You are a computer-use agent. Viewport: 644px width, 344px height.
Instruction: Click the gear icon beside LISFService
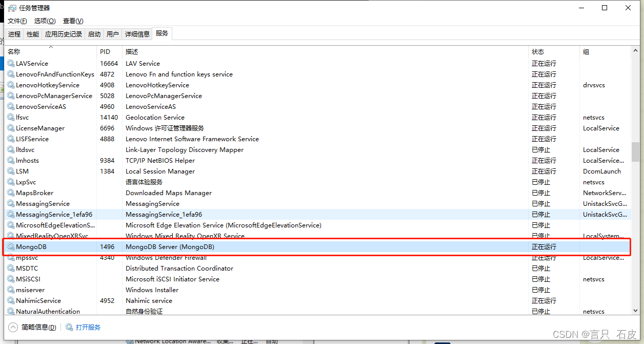tap(11, 139)
